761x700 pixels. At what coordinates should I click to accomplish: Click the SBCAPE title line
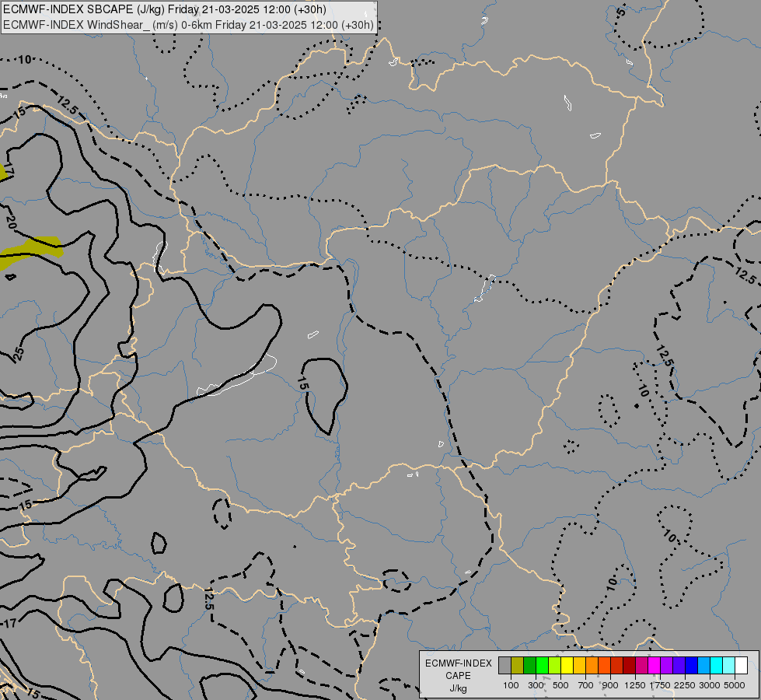point(165,9)
